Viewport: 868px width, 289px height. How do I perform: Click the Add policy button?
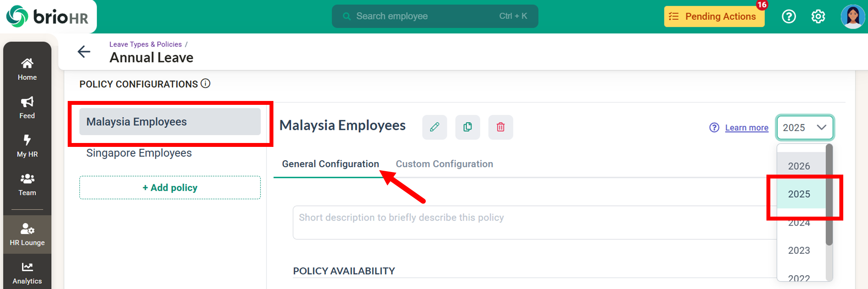tap(170, 188)
